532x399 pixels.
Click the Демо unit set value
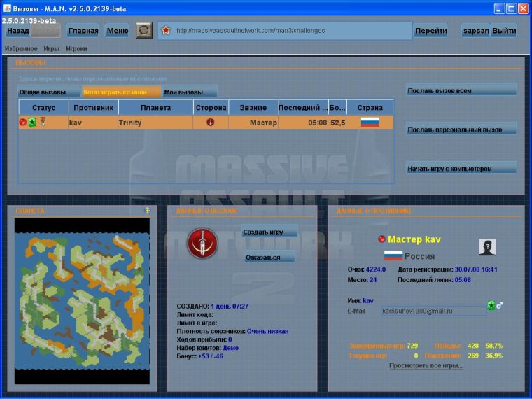[x=231, y=348]
